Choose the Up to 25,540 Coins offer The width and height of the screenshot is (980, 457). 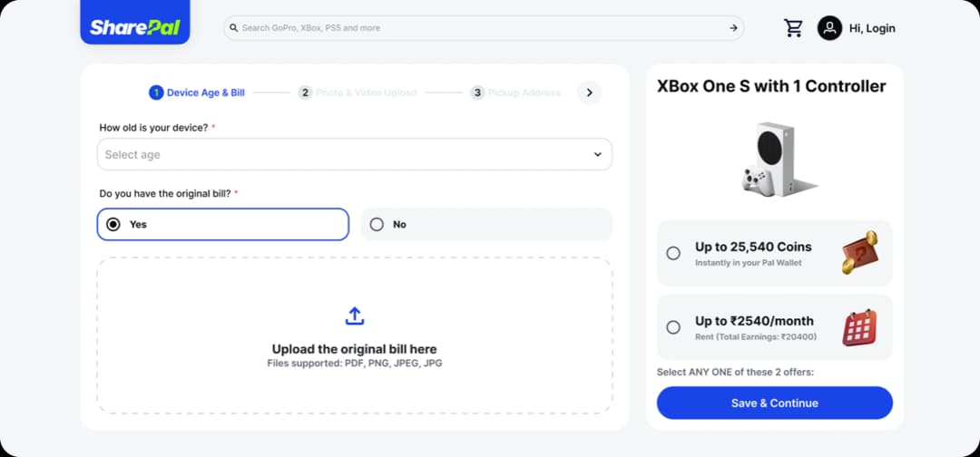pos(673,254)
